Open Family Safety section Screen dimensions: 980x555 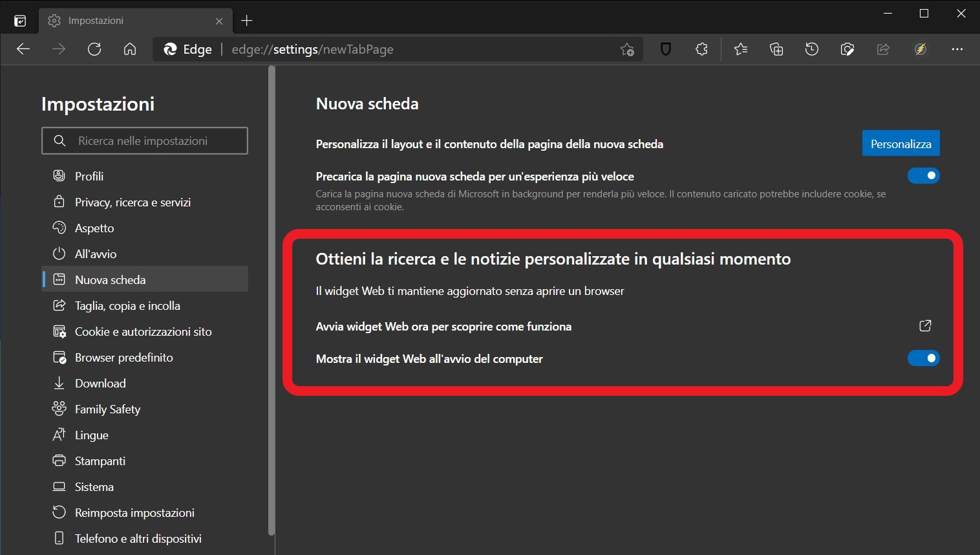click(145, 409)
